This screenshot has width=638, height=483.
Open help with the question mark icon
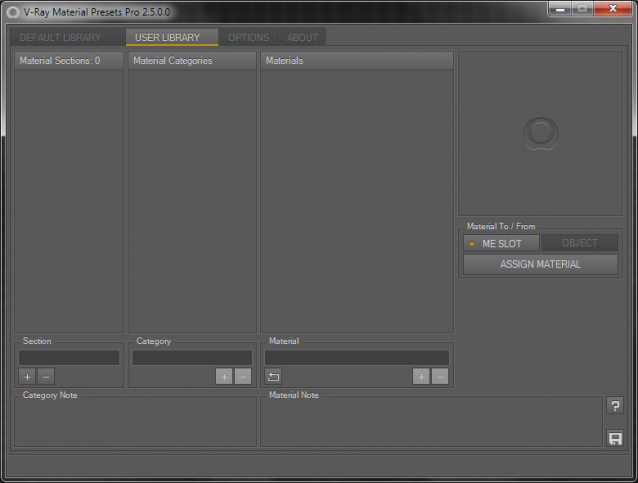615,405
